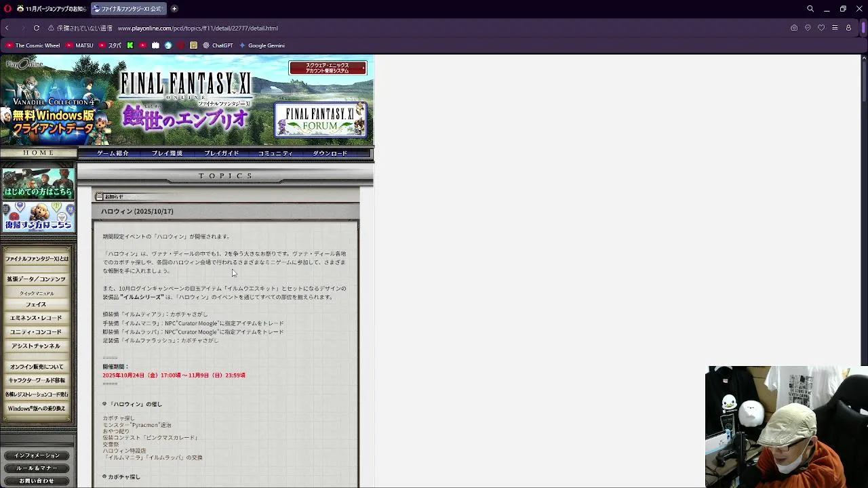Open the プレイ環境 menu

167,153
